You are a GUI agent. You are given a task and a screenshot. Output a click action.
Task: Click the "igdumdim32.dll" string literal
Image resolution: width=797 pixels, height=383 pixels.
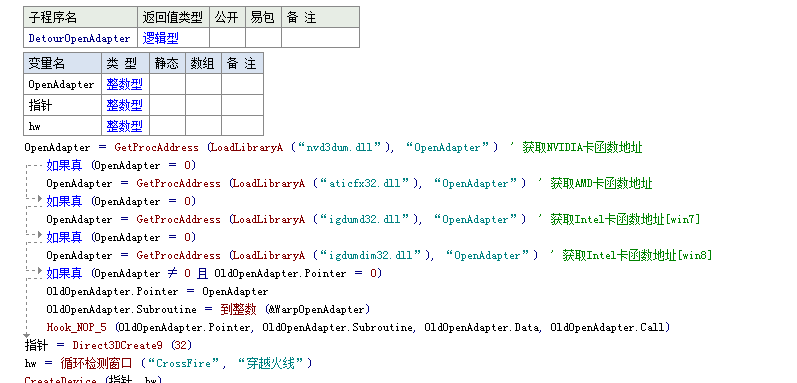coord(370,256)
